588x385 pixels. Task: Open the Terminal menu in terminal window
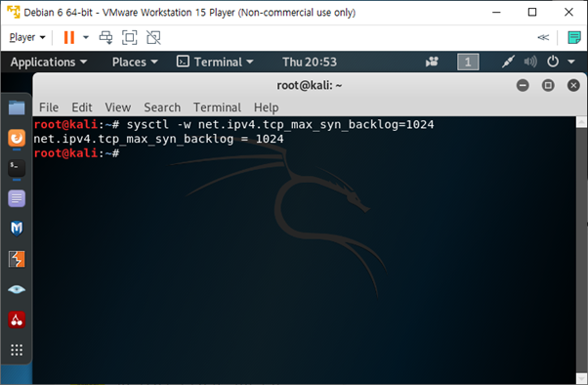point(217,107)
